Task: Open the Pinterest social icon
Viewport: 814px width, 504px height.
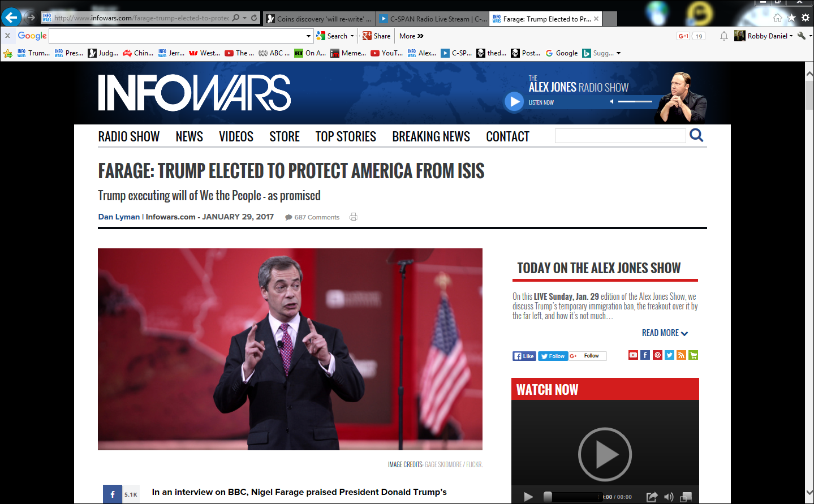Action: tap(657, 355)
